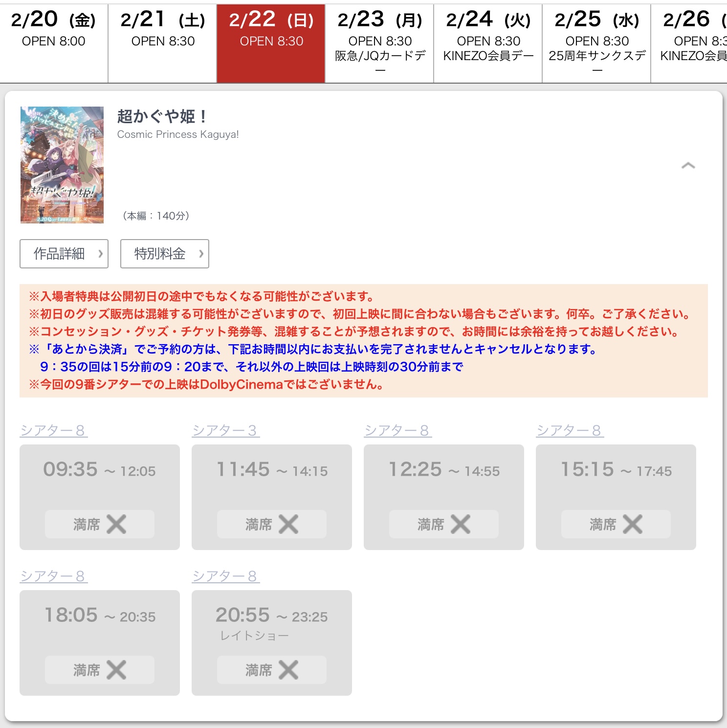Click the Cosmic Princess Kaguya poster thumbnail

(62, 165)
